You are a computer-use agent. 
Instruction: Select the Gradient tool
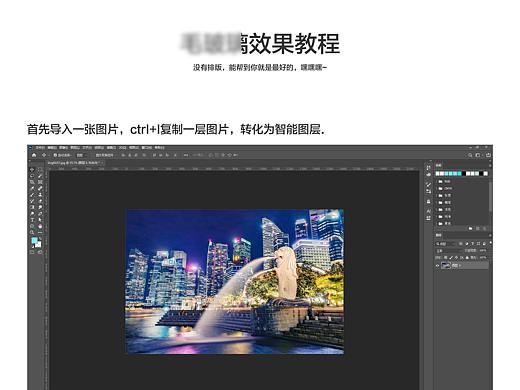32,207
